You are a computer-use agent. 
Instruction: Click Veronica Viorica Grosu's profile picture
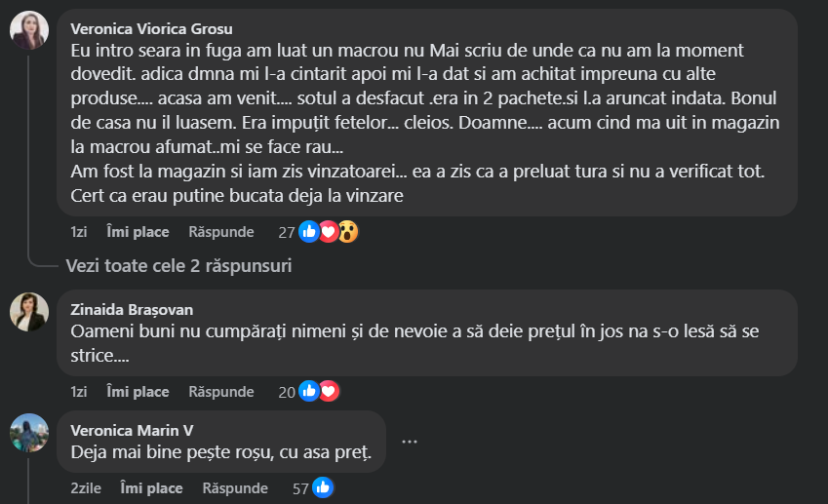click(29, 30)
